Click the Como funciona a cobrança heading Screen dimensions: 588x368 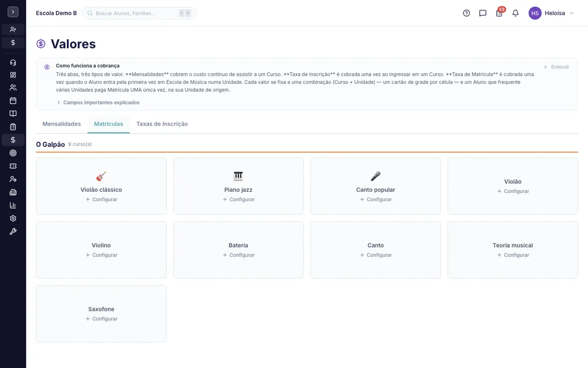coord(88,66)
